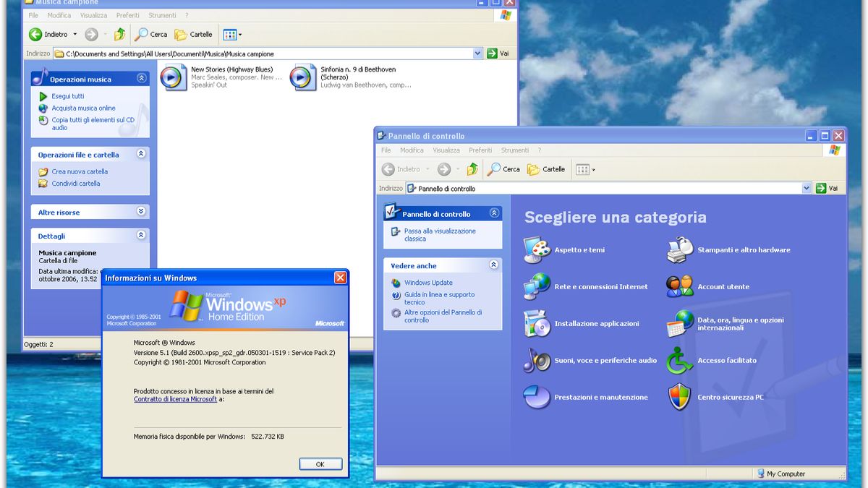Image resolution: width=868 pixels, height=488 pixels.
Task: Close the Informazioni su Windows dialog
Action: (x=340, y=278)
